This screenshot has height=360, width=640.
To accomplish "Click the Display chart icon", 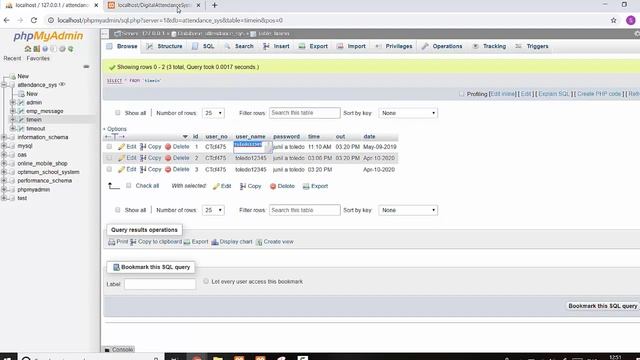I will (x=215, y=242).
